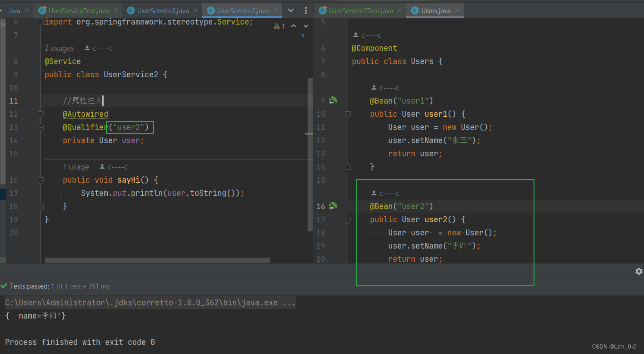644x354 pixels.
Task: Click the @Bean("user2") annotation
Action: 402,206
